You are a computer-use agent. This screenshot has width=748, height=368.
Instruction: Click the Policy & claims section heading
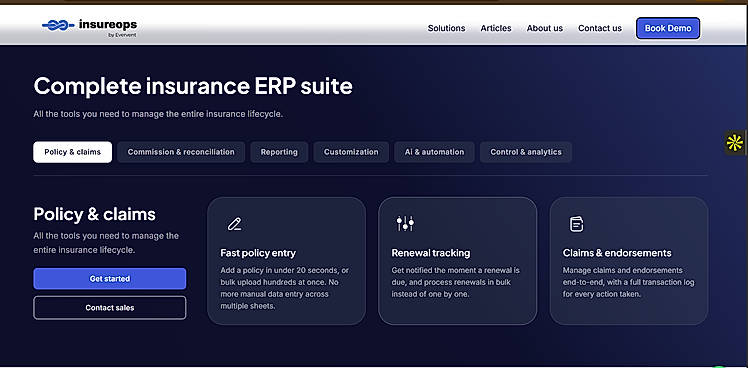94,214
